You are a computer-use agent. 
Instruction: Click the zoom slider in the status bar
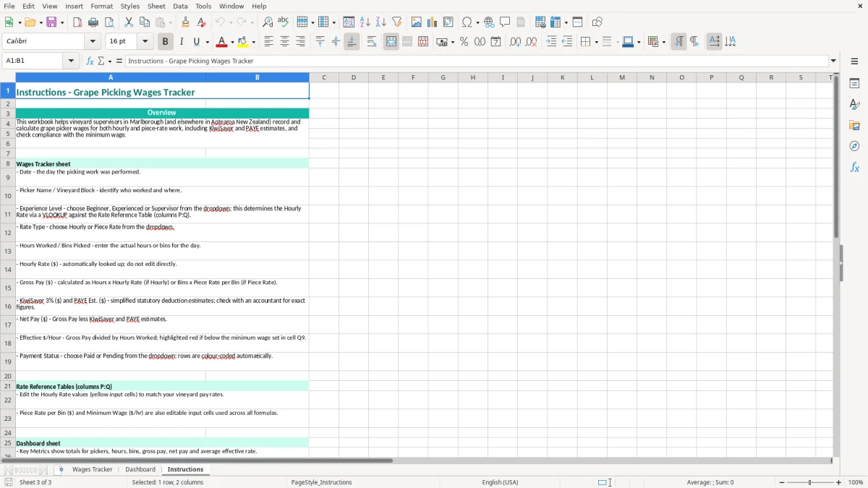point(809,482)
